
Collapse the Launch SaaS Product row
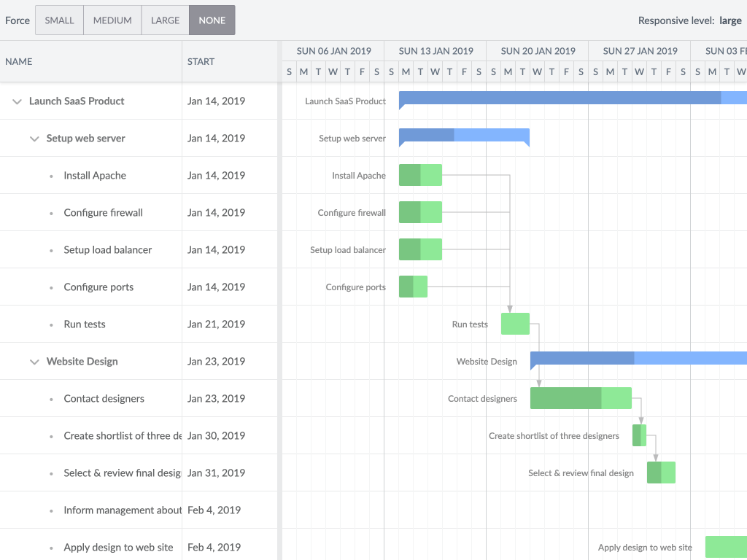(18, 101)
